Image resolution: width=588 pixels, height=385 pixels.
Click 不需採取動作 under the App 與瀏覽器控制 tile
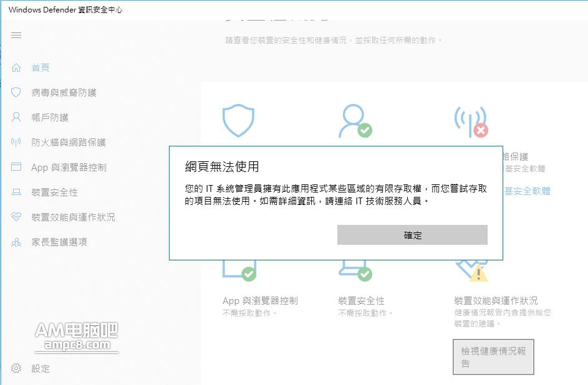tap(249, 313)
